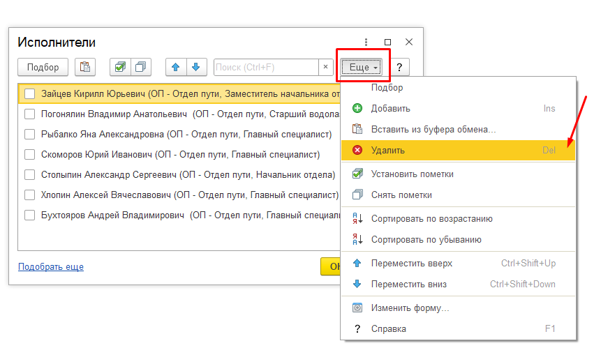The image size is (601, 364).
Task: Choose Сортировать по возрастанию
Action: pyautogui.click(x=431, y=219)
